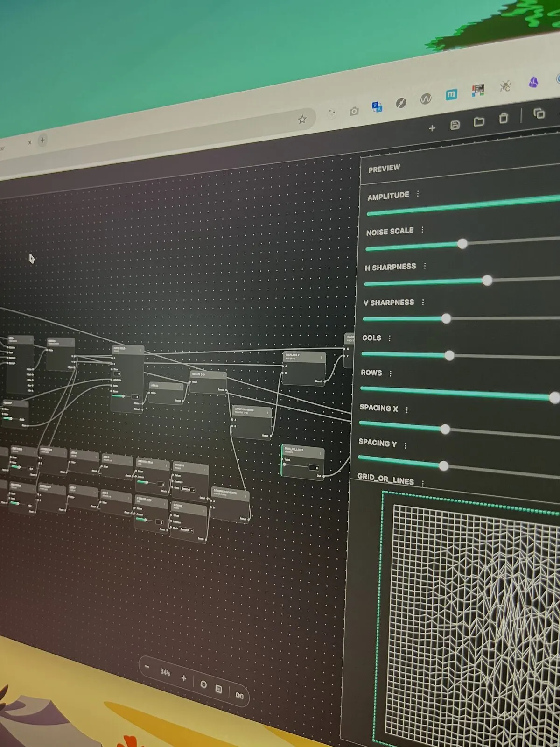
Task: Open the Google Translate extension icon
Action: click(x=377, y=107)
